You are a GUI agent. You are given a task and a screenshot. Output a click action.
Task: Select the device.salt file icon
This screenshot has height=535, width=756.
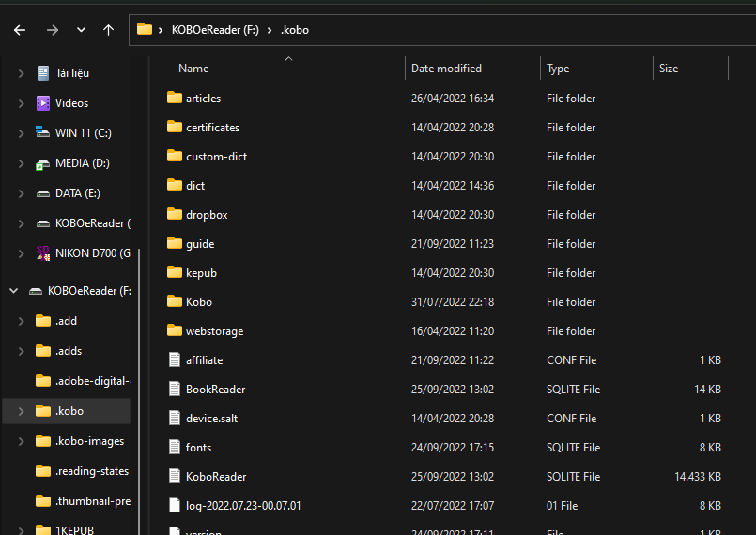pyautogui.click(x=174, y=419)
